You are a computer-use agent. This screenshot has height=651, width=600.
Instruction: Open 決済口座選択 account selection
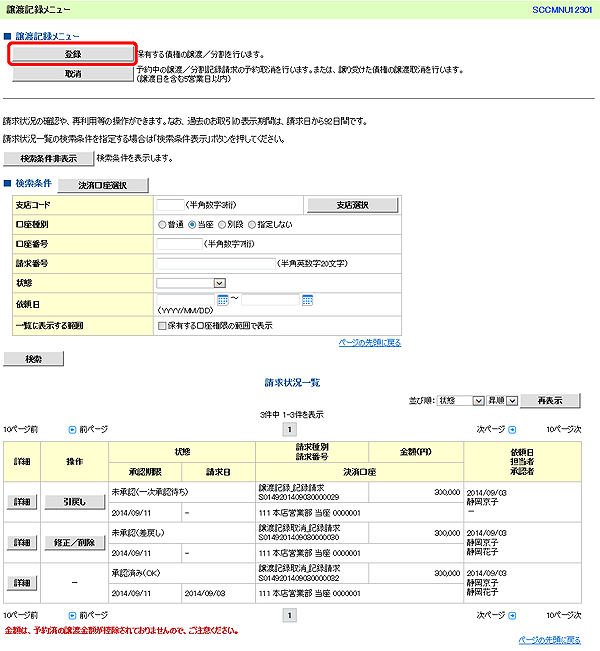(x=103, y=185)
